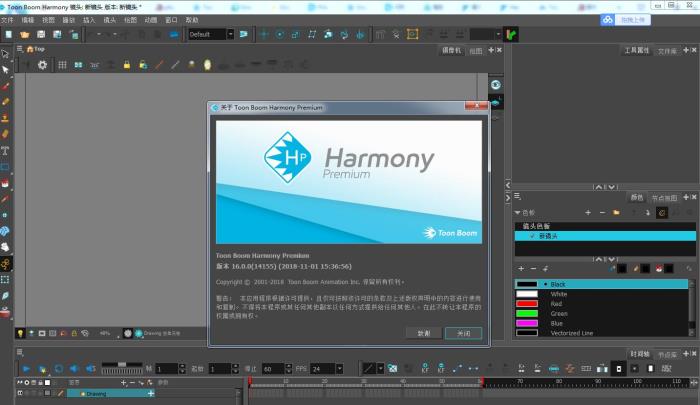700x405 pixels.
Task: Save the scene with the disk icon
Action: tap(41, 34)
